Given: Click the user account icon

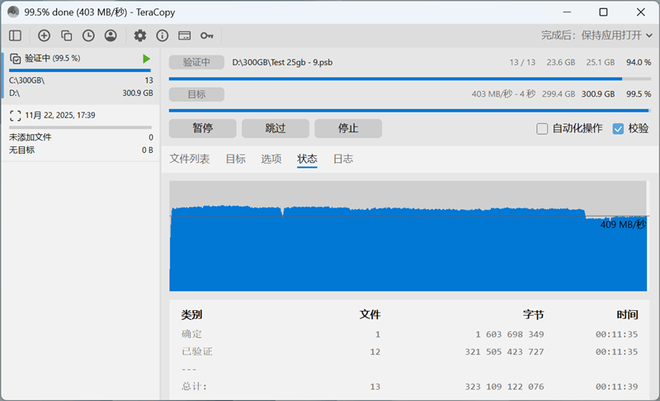Looking at the screenshot, I should (110, 35).
